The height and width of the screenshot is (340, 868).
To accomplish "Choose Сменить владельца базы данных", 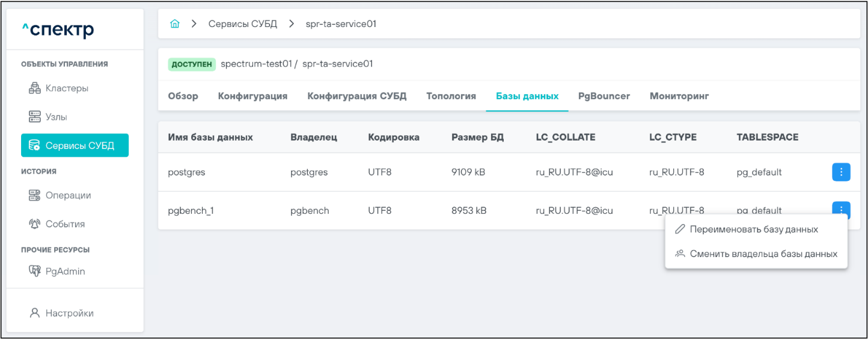I will click(763, 253).
